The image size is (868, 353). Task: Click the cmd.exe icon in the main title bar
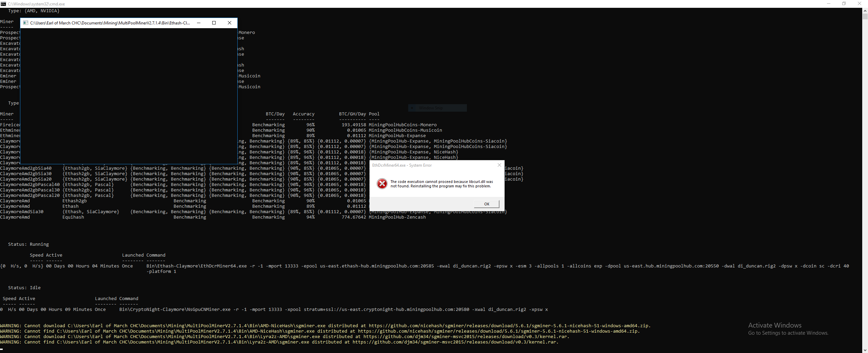pyautogui.click(x=4, y=4)
